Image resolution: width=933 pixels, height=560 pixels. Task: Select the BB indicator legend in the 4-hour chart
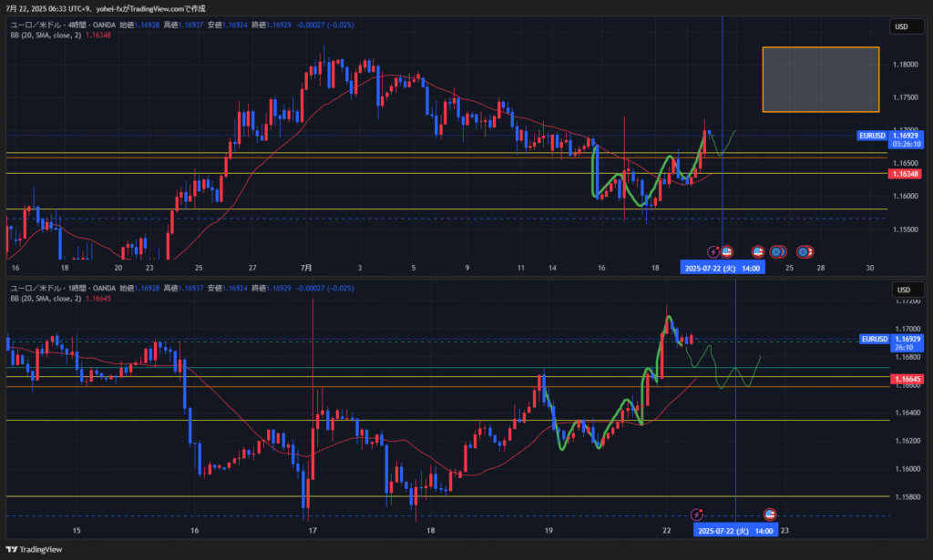point(61,36)
